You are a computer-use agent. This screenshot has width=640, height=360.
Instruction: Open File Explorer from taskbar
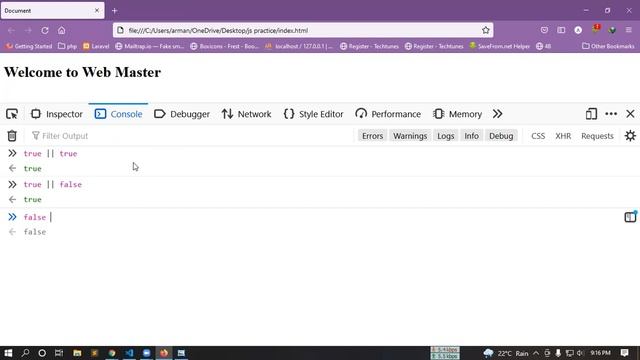[77, 353]
